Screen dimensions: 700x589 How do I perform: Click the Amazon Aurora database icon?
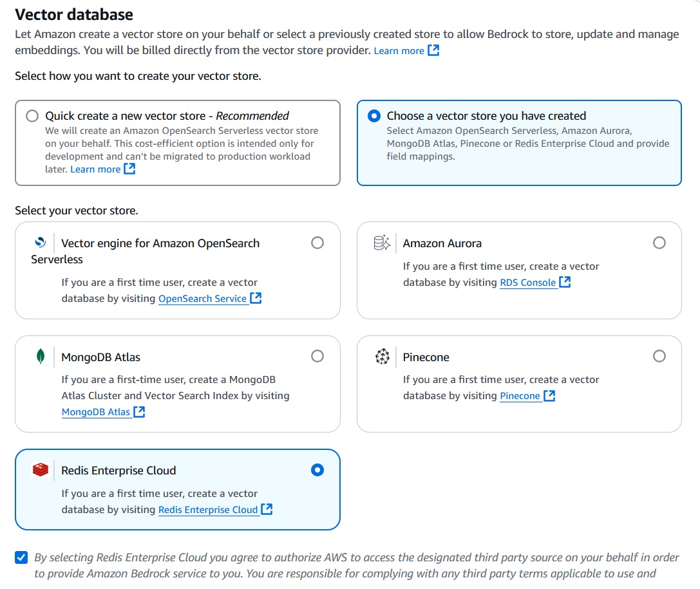[381, 243]
